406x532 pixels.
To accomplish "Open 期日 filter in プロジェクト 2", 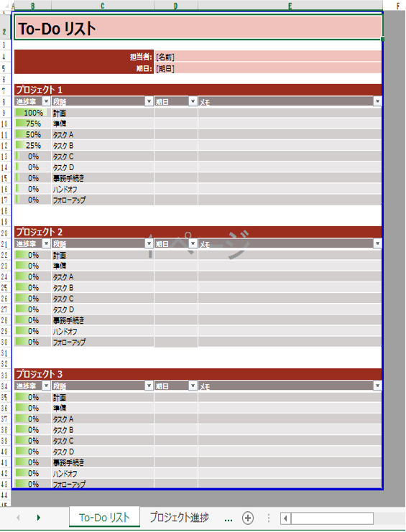I will (193, 243).
